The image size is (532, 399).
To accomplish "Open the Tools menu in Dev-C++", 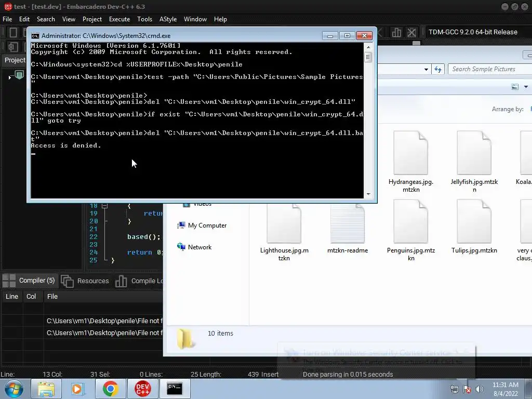I will point(144,19).
